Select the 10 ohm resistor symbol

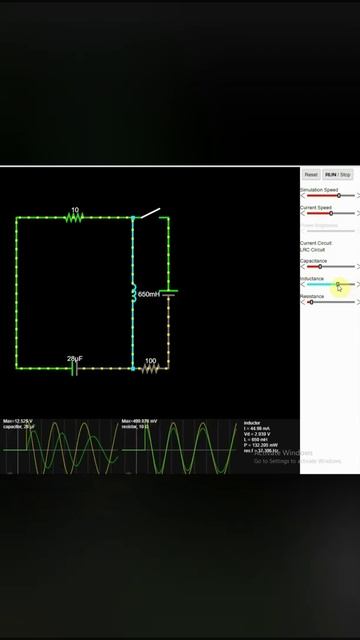click(x=74, y=218)
